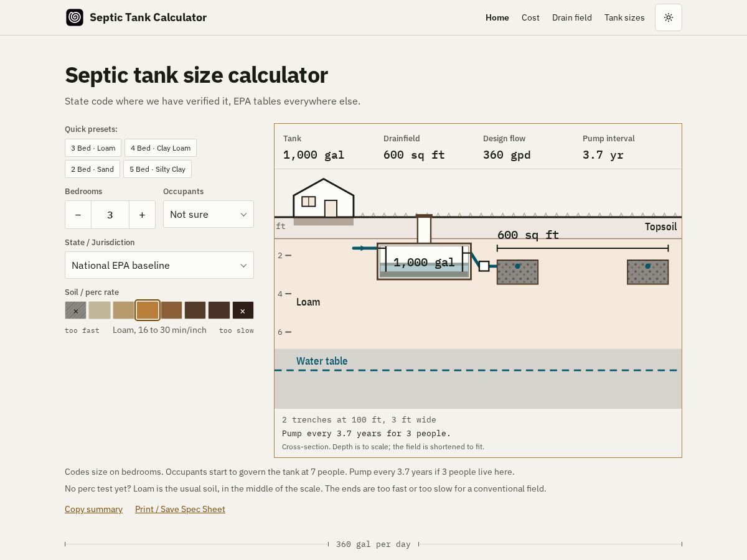Click the septic tank in the cross-section

point(424,261)
